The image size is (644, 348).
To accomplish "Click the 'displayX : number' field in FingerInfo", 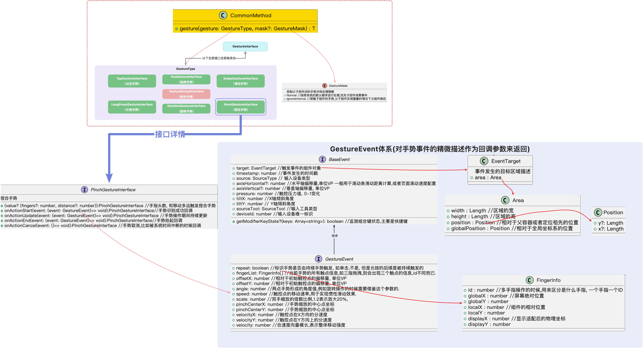I will tap(514, 319).
